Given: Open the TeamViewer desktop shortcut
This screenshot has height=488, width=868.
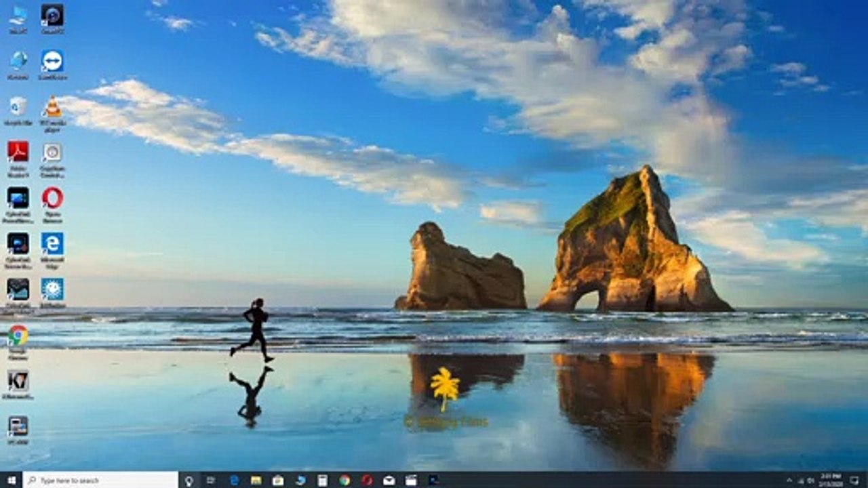Looking at the screenshot, I should 52,65.
